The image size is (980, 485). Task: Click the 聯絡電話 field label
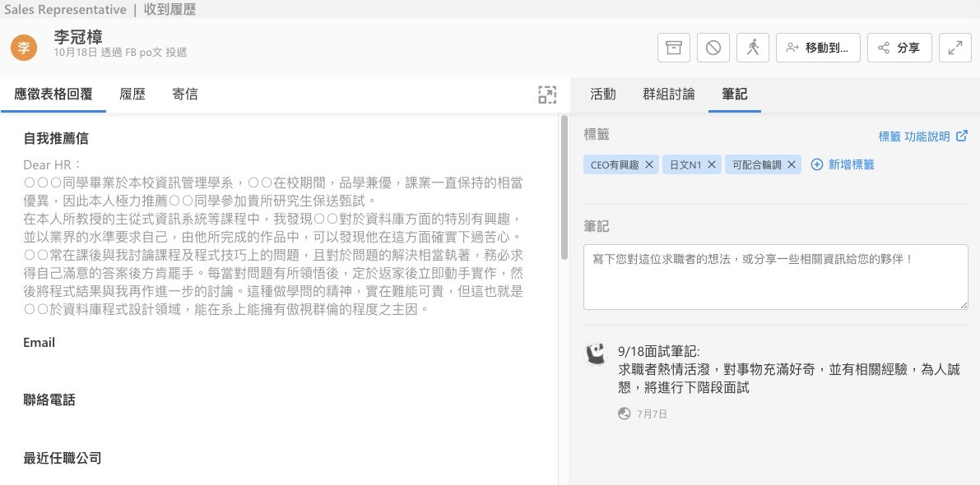(x=49, y=400)
